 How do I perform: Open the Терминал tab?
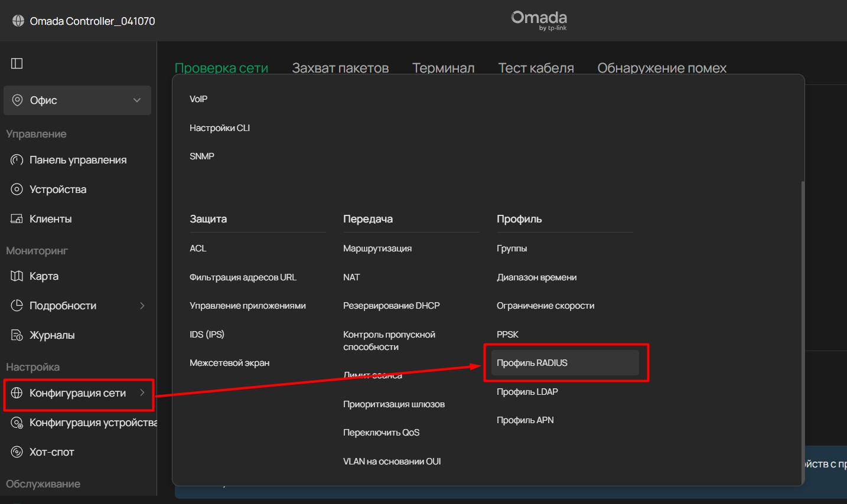[x=443, y=68]
